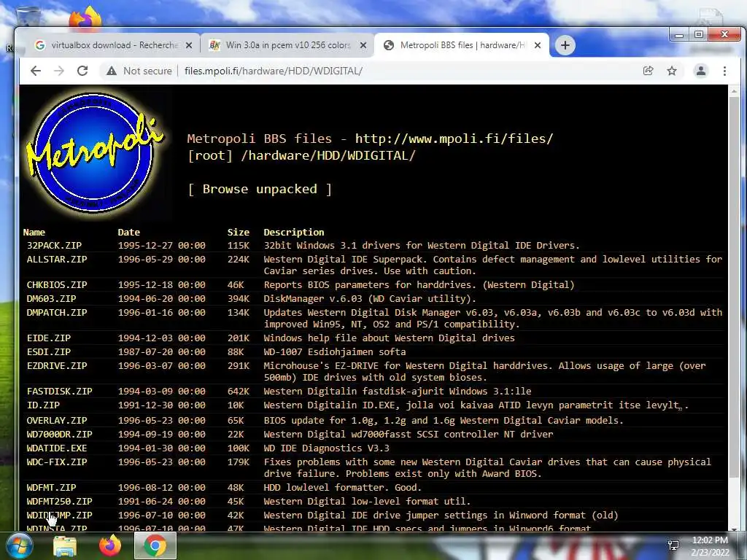Download WDATIDE.EXE
Image resolution: width=747 pixels, height=560 pixels.
57,448
